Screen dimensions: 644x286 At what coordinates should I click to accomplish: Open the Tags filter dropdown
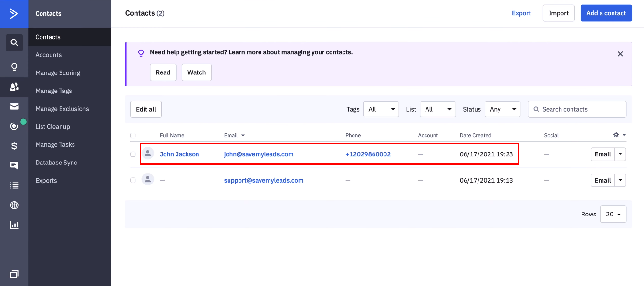point(381,109)
